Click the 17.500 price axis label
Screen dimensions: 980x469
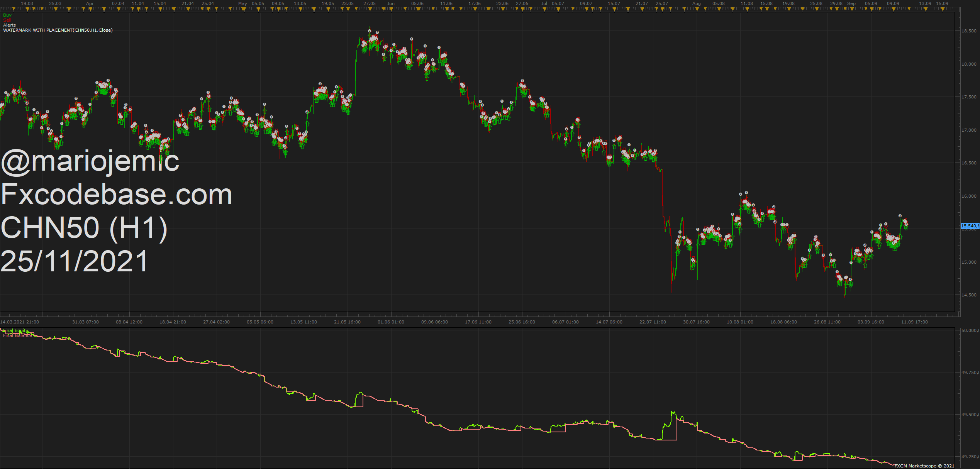coord(969,97)
